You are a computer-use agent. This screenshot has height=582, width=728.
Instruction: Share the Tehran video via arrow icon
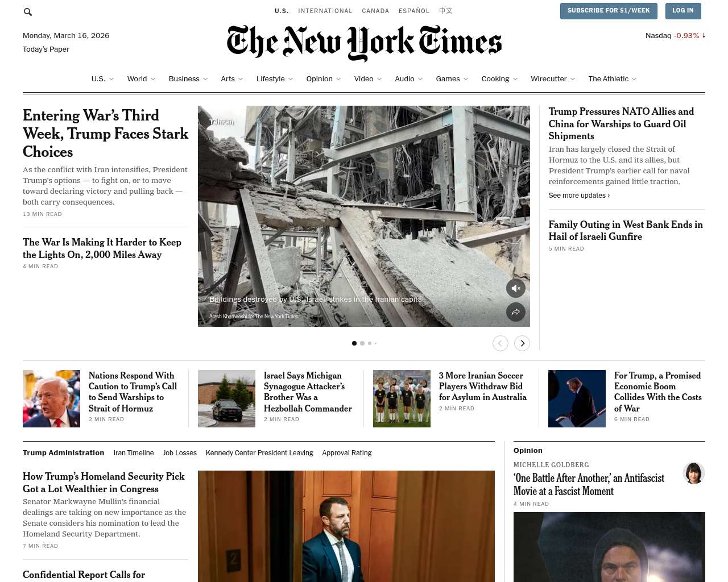pyautogui.click(x=516, y=312)
